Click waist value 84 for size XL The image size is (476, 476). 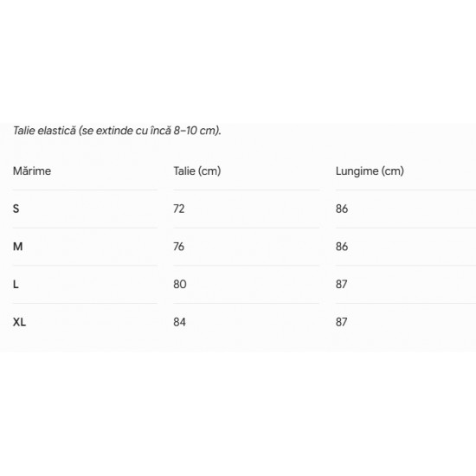click(179, 322)
